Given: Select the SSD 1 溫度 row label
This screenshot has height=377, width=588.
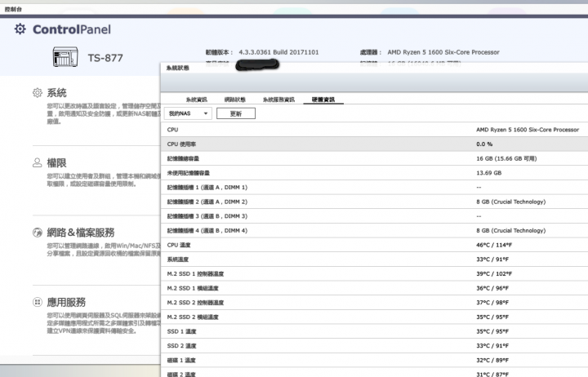Looking at the screenshot, I should click(x=181, y=331).
